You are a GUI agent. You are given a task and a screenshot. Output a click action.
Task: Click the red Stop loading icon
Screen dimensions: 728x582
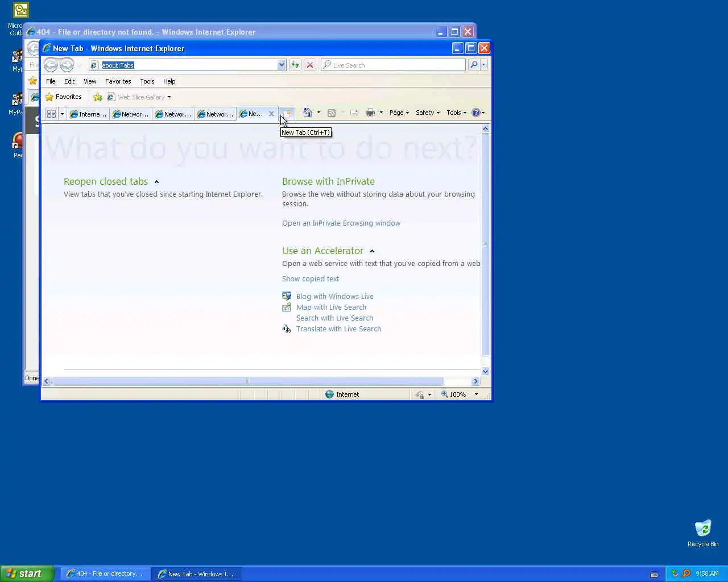[310, 65]
